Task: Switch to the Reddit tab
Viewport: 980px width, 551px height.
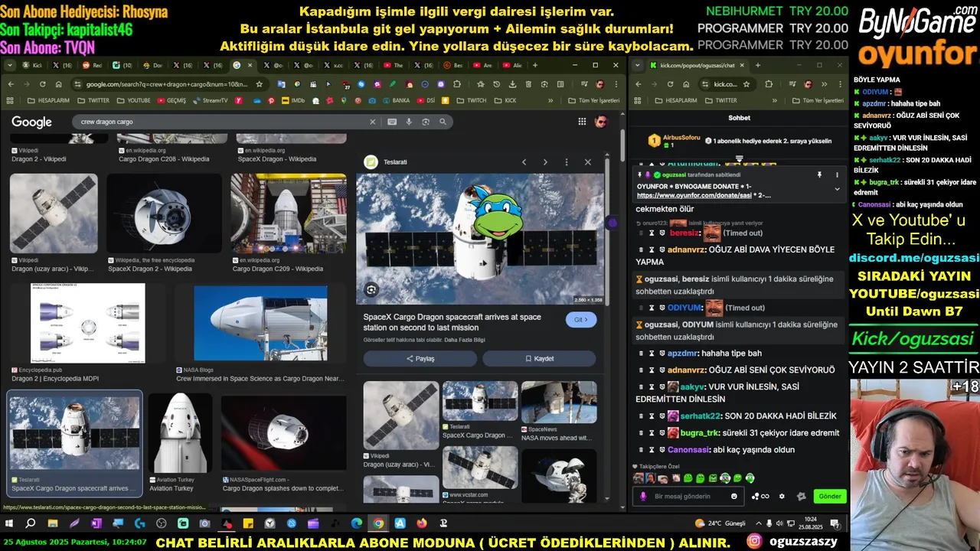Action: click(x=92, y=65)
